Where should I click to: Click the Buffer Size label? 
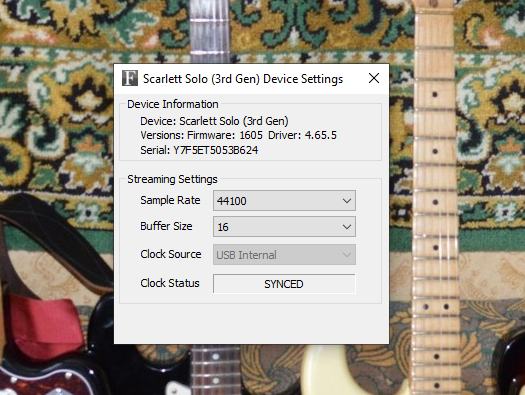click(166, 226)
